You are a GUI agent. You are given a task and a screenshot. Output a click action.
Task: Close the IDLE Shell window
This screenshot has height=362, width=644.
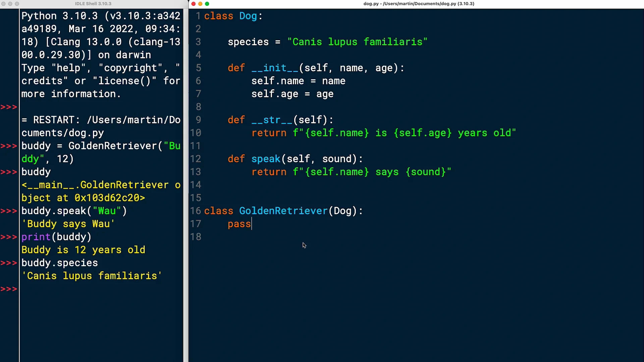click(x=3, y=4)
